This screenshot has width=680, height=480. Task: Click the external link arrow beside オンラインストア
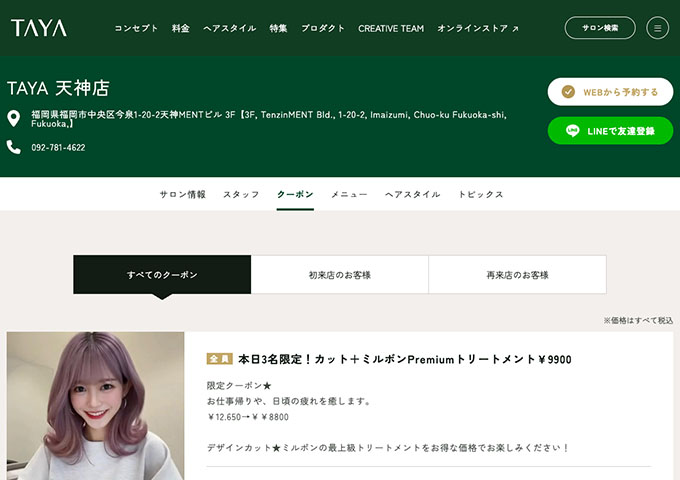coord(515,29)
